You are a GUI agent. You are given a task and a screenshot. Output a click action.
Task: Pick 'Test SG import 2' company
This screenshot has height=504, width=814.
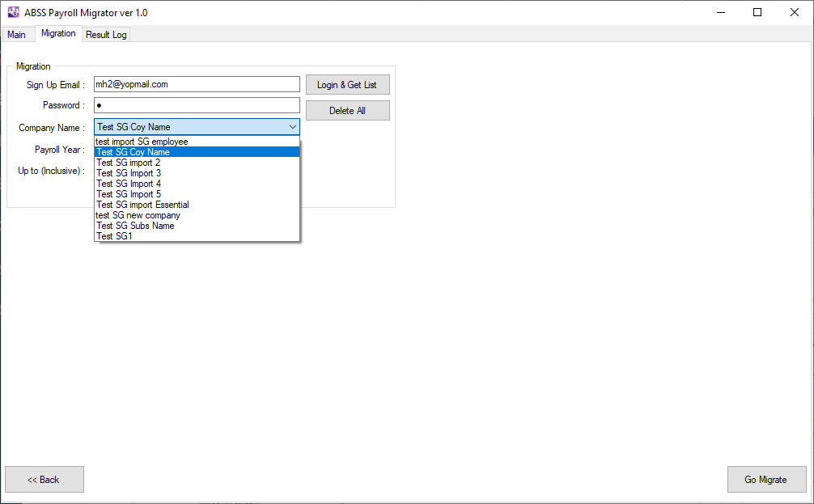click(197, 163)
